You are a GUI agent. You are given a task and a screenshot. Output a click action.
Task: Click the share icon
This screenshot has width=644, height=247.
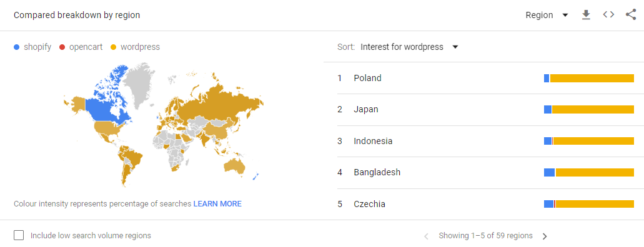tap(631, 15)
